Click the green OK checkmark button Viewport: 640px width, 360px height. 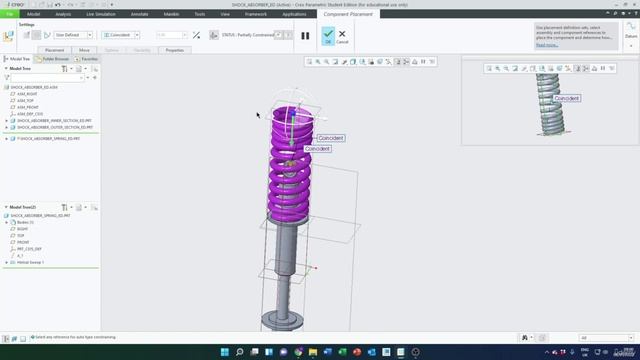pyautogui.click(x=328, y=36)
